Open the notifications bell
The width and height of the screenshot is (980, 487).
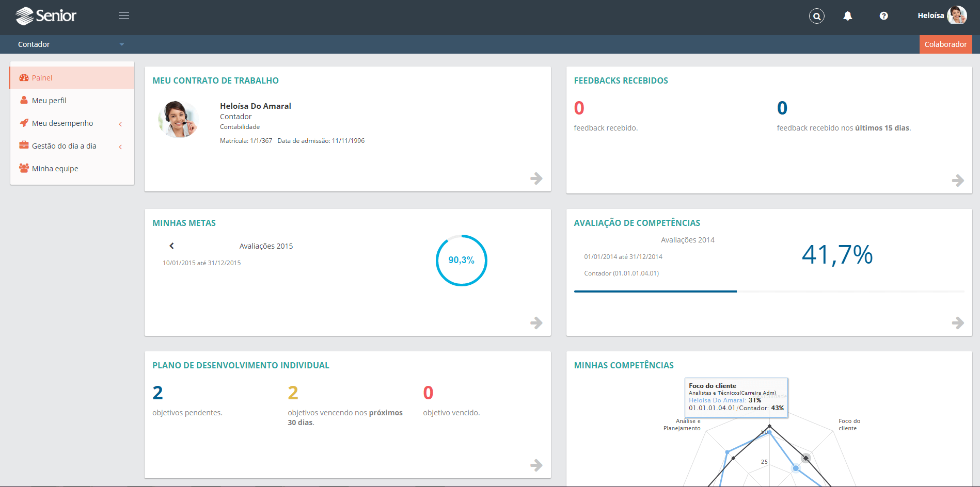point(848,16)
